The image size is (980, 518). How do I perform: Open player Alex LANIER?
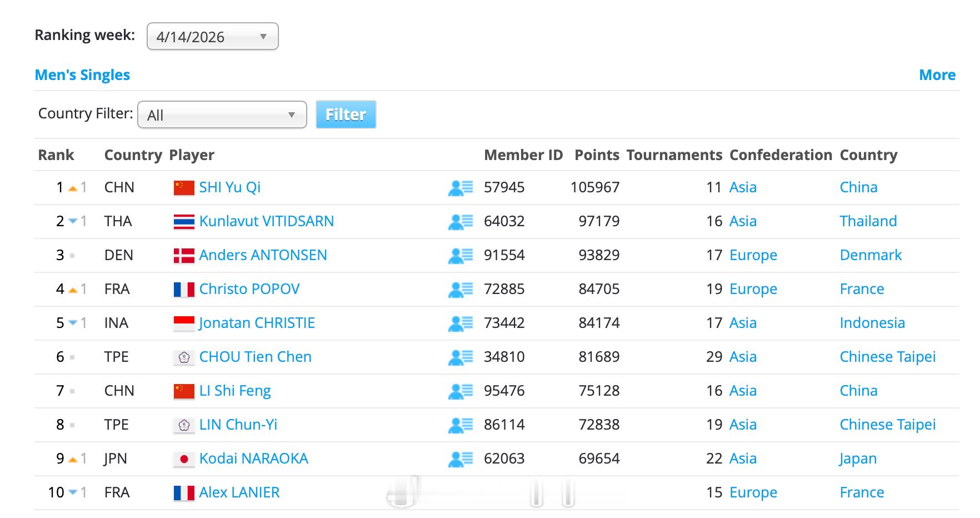[x=239, y=492]
